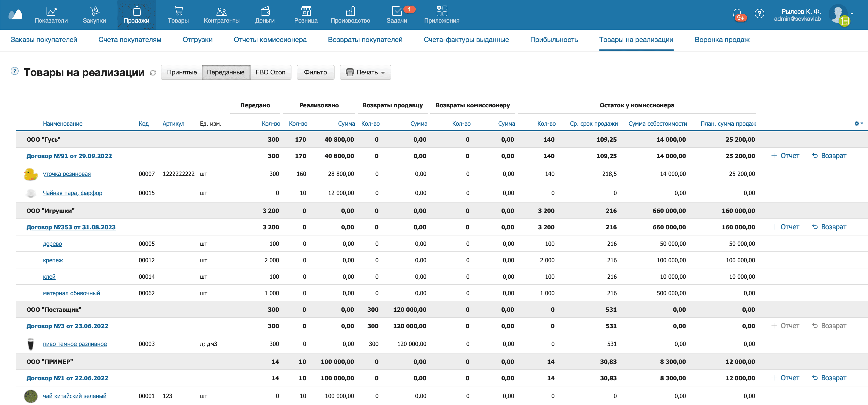Switch view to Принятые
This screenshot has height=405, width=868.
(182, 72)
